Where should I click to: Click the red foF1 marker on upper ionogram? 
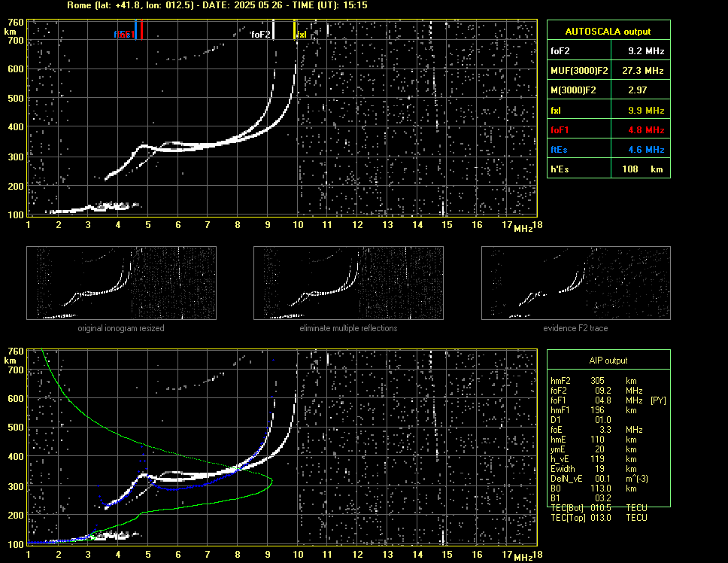[x=141, y=29]
